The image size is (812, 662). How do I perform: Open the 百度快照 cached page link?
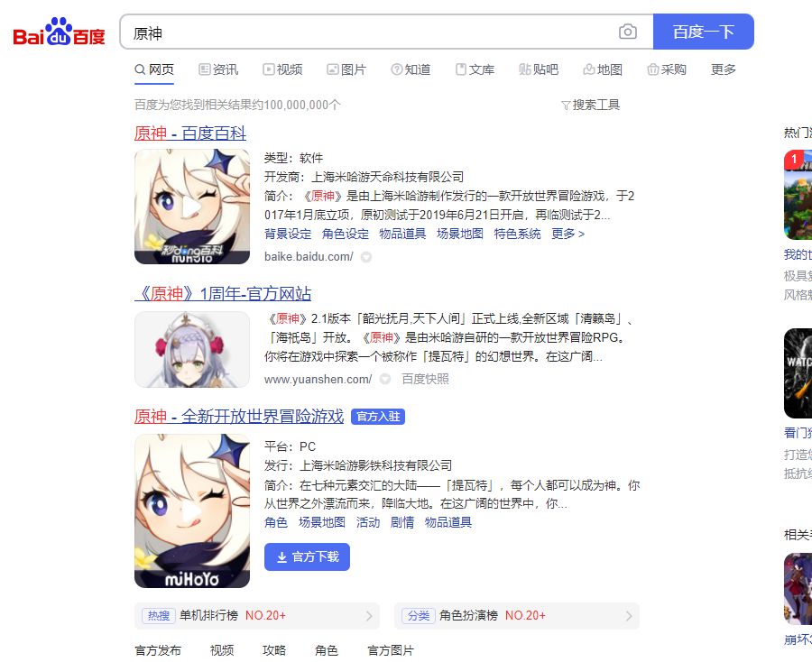[x=425, y=380]
